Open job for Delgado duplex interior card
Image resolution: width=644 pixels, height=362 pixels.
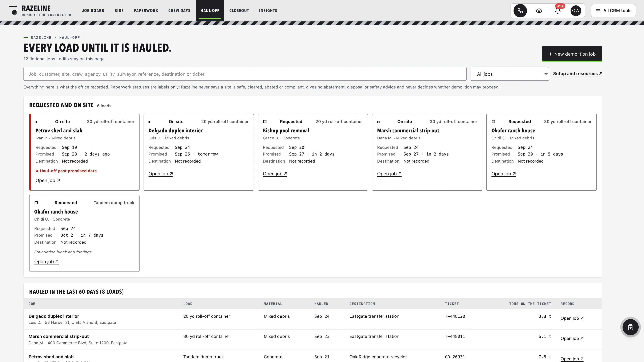tap(160, 174)
